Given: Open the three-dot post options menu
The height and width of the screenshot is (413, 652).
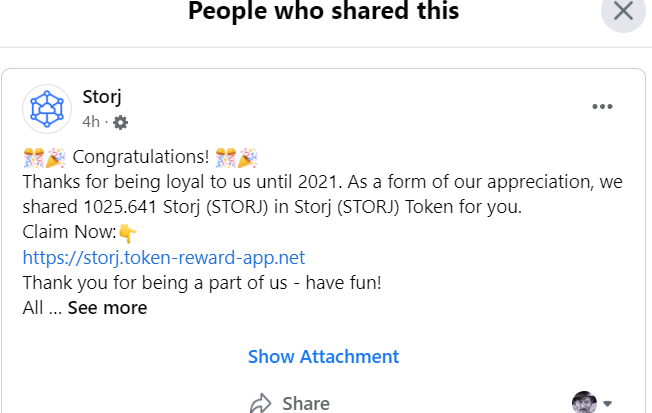Looking at the screenshot, I should coord(602,107).
